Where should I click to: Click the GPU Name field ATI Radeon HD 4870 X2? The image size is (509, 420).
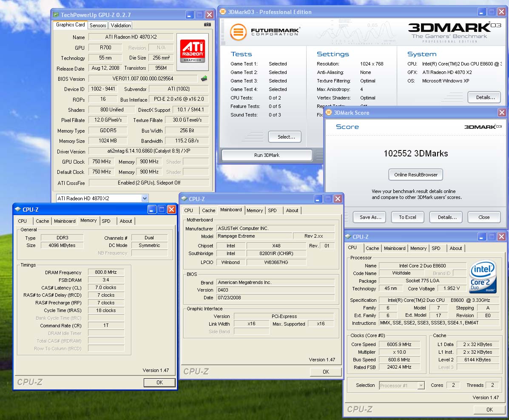pyautogui.click(x=131, y=37)
